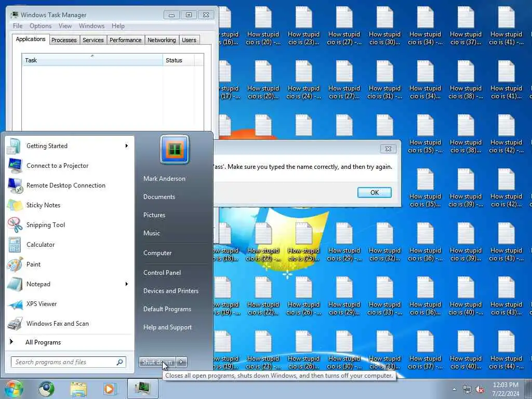This screenshot has width=532, height=399.
Task: Sort by Task column header
Action: pyautogui.click(x=92, y=60)
